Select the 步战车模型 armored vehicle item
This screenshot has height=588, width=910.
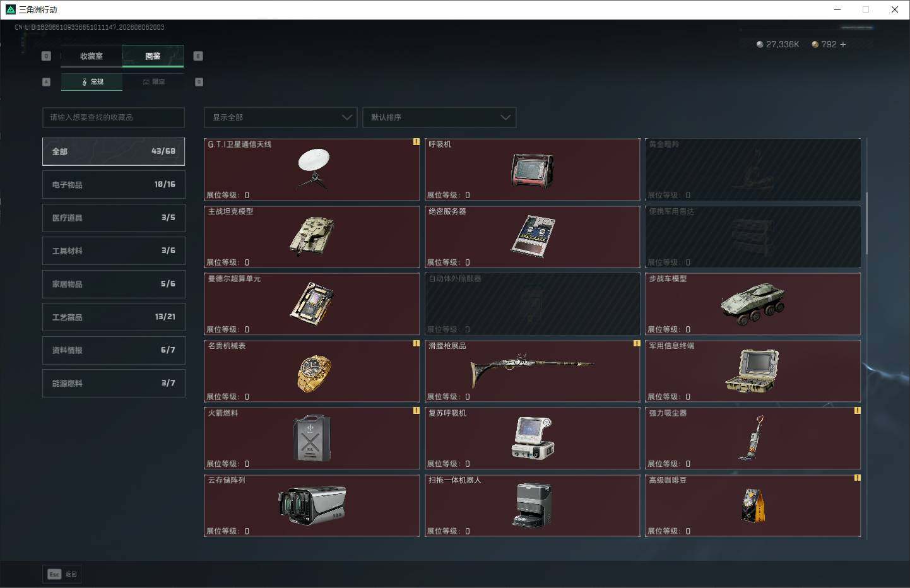[x=753, y=304]
